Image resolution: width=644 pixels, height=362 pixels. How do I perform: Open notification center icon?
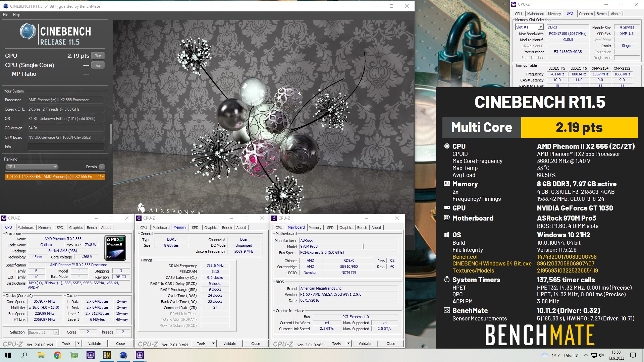tap(633, 355)
